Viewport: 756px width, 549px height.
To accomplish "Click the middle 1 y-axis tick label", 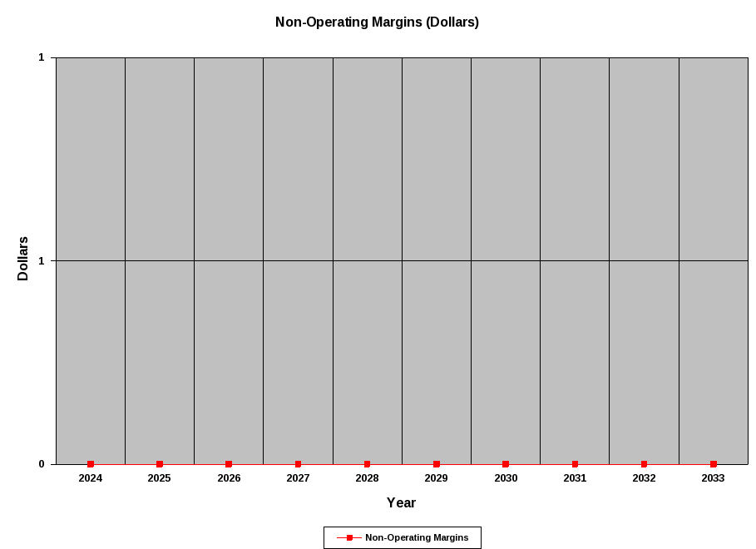I will (x=42, y=261).
